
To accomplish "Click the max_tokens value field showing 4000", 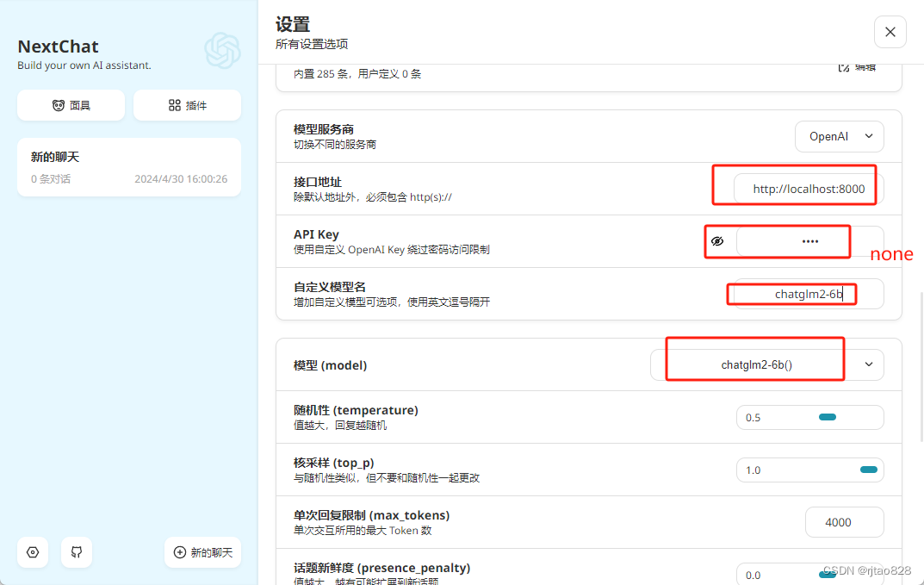I will tap(844, 521).
